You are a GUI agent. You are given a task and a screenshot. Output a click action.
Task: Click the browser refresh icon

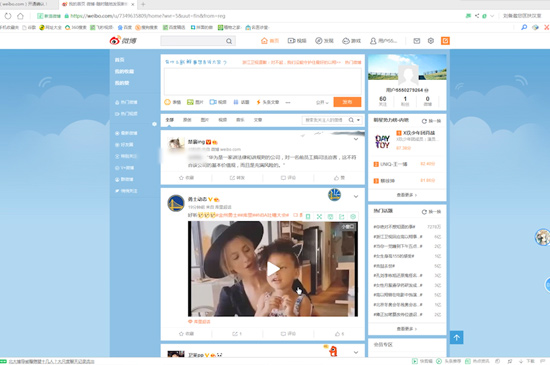click(x=8, y=16)
